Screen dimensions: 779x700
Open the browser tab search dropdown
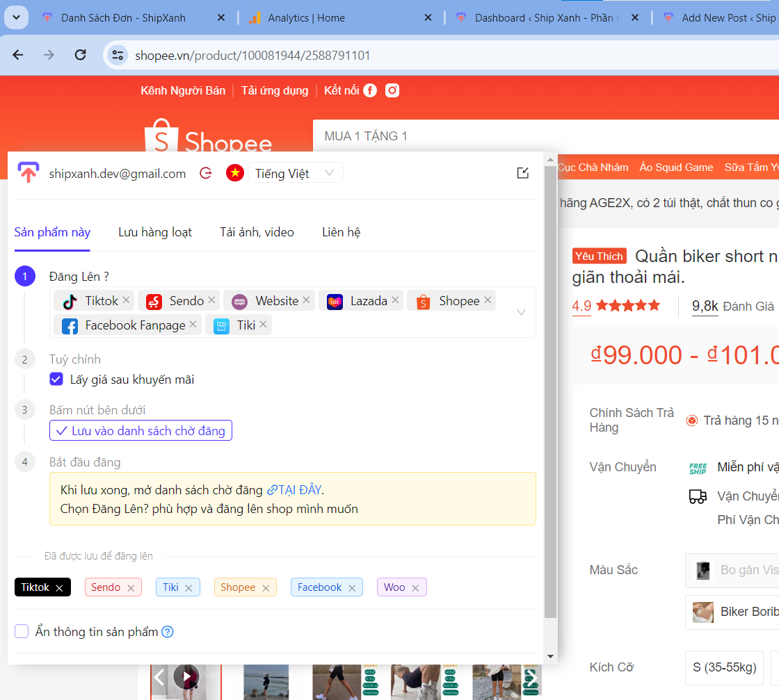point(16,17)
